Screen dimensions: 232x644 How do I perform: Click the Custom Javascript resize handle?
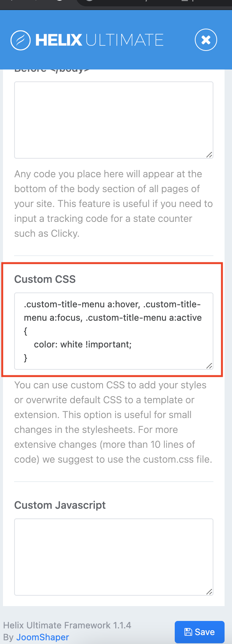pyautogui.click(x=209, y=592)
